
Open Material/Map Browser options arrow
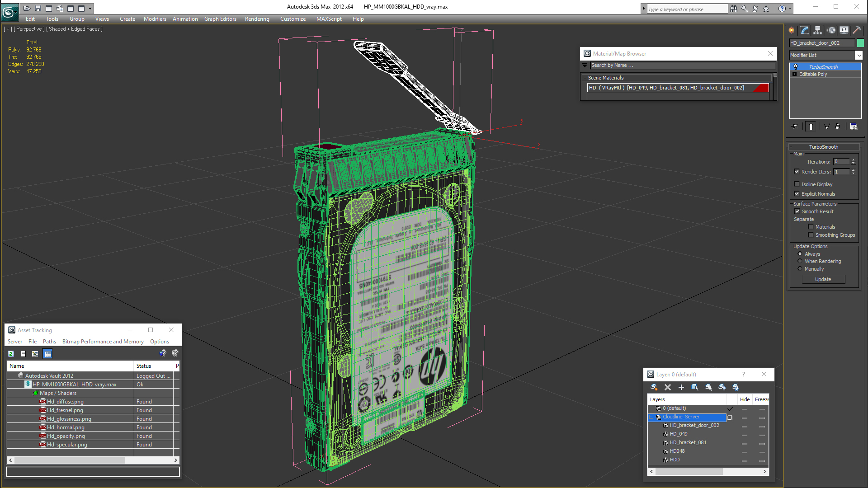tap(585, 66)
